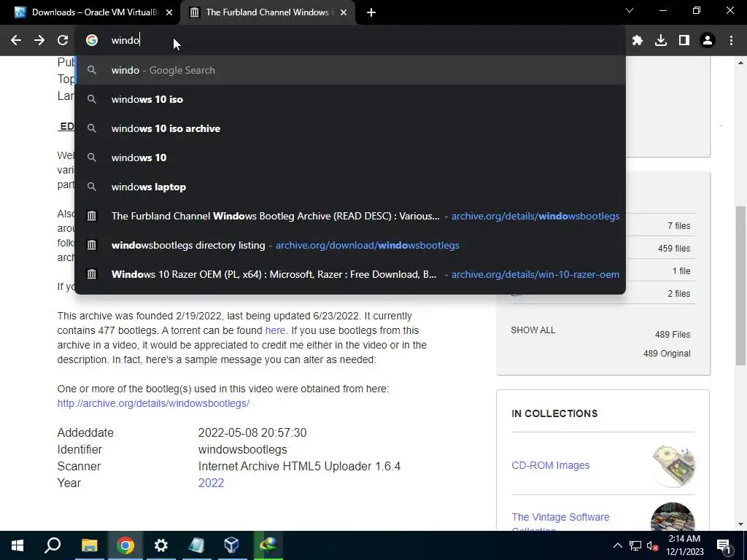
Task: Open Settings gear on taskbar
Action: coord(161,545)
